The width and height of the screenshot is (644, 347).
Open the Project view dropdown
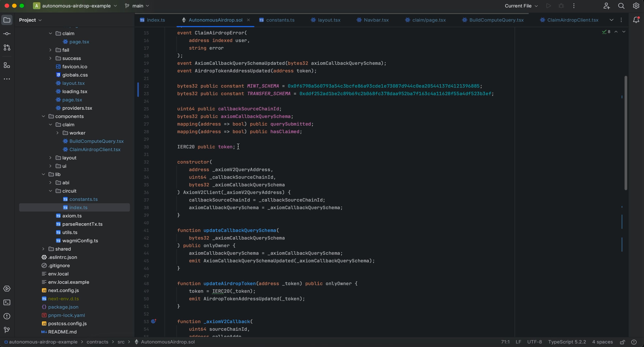pyautogui.click(x=31, y=20)
